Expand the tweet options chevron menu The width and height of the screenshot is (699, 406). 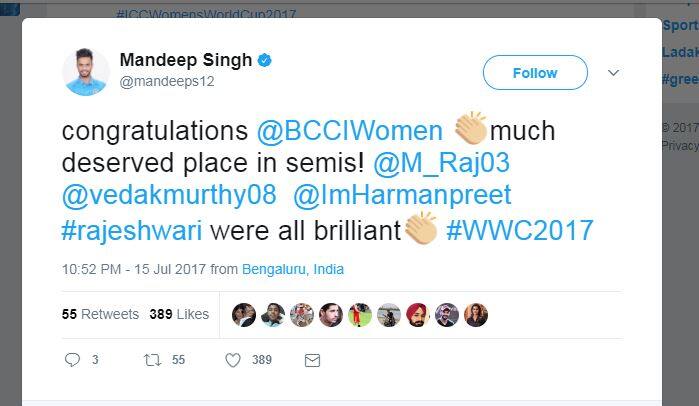tap(614, 73)
